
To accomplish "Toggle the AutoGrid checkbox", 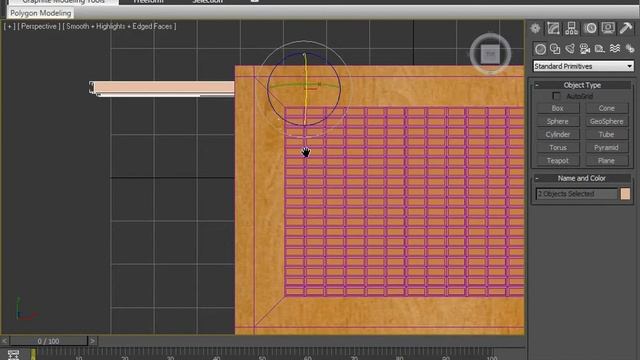I will click(x=556, y=96).
